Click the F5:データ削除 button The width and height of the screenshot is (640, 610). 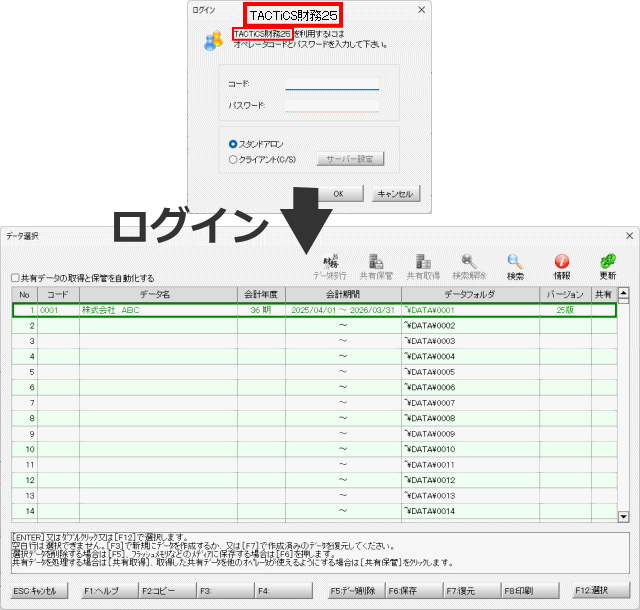click(356, 591)
